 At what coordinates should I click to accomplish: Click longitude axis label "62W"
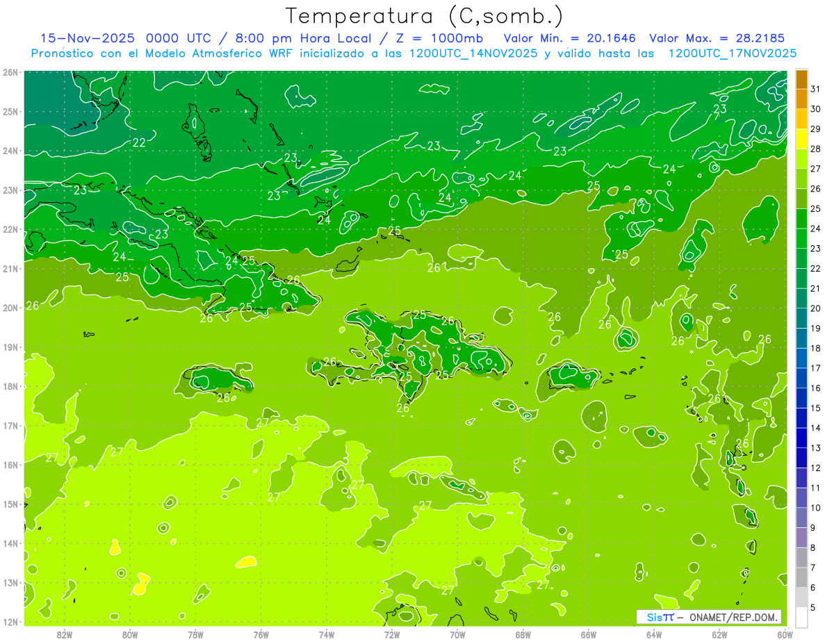[719, 634]
